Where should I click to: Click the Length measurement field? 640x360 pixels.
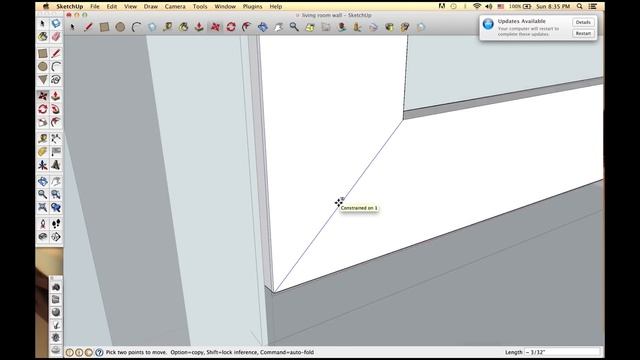(562, 352)
